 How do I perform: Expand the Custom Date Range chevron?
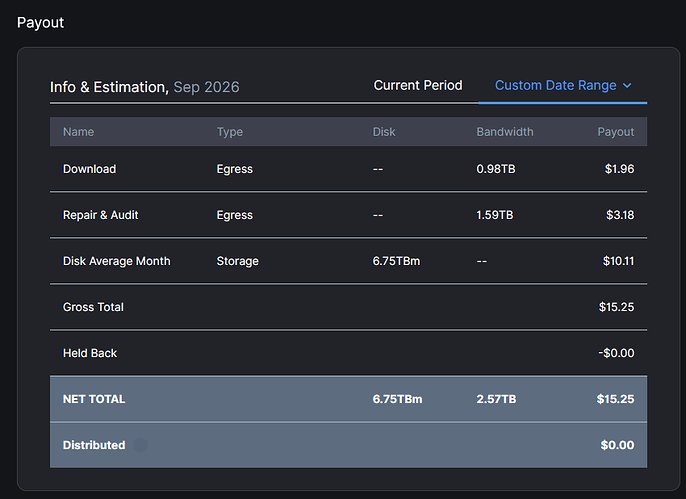(627, 86)
